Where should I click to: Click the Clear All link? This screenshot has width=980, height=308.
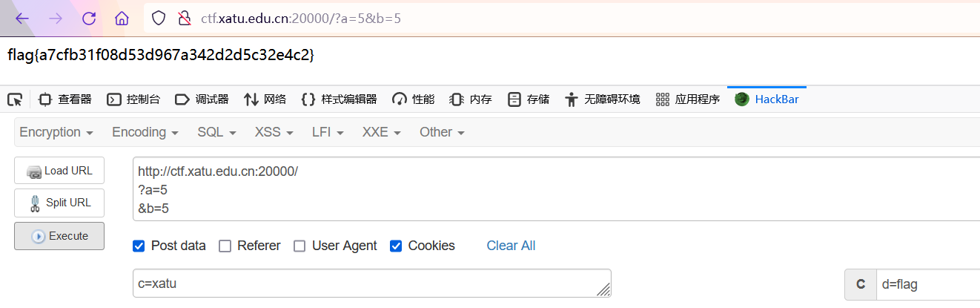pos(511,246)
